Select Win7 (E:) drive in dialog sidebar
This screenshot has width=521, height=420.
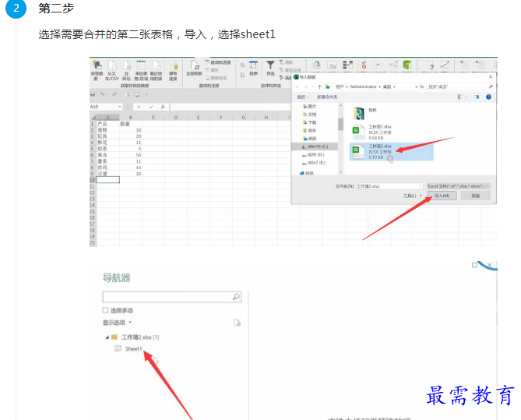[314, 163]
